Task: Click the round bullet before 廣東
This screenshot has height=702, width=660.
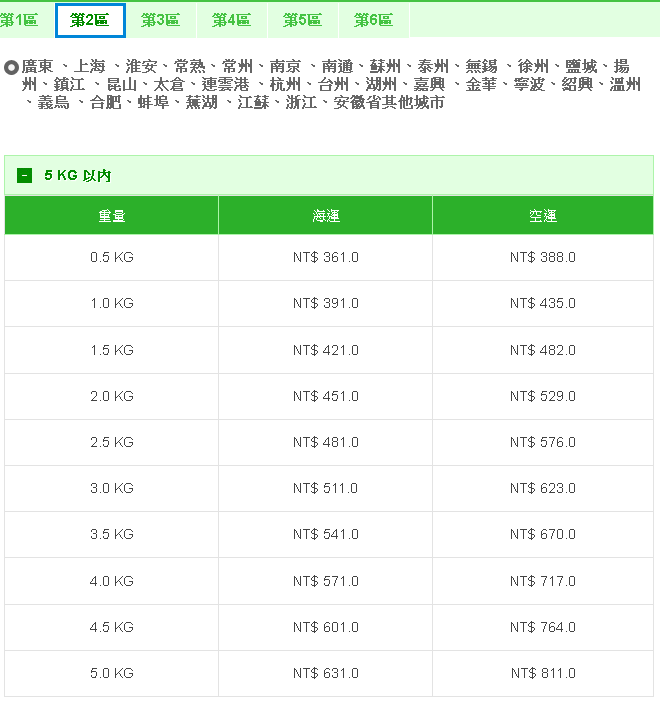Action: [12, 67]
